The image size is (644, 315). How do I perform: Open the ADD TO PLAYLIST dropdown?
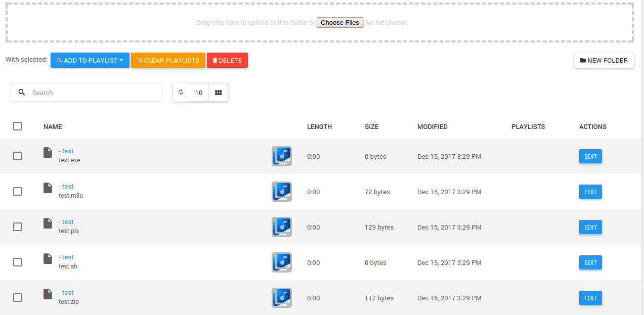pos(90,60)
